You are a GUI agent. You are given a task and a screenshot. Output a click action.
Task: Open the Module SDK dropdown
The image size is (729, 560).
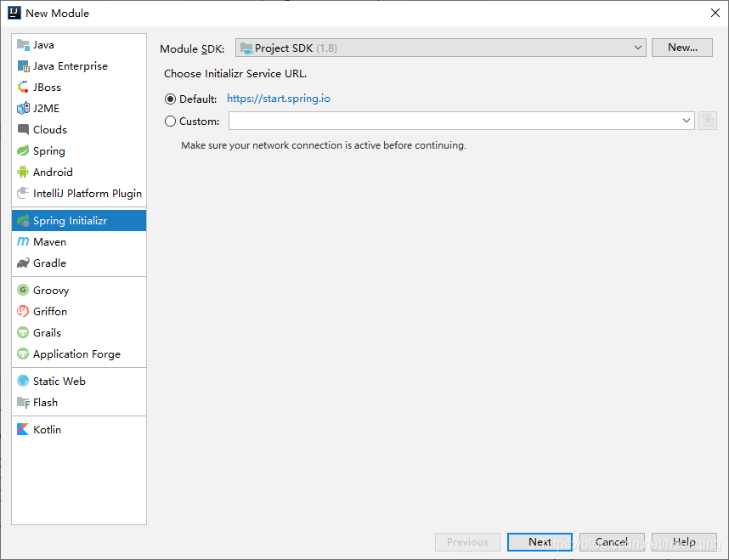[x=440, y=48]
